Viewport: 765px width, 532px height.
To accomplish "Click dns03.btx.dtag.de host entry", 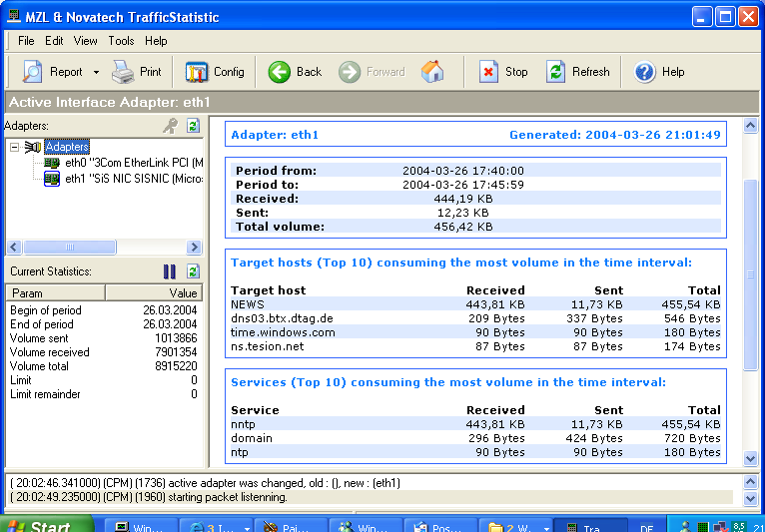I will point(282,319).
